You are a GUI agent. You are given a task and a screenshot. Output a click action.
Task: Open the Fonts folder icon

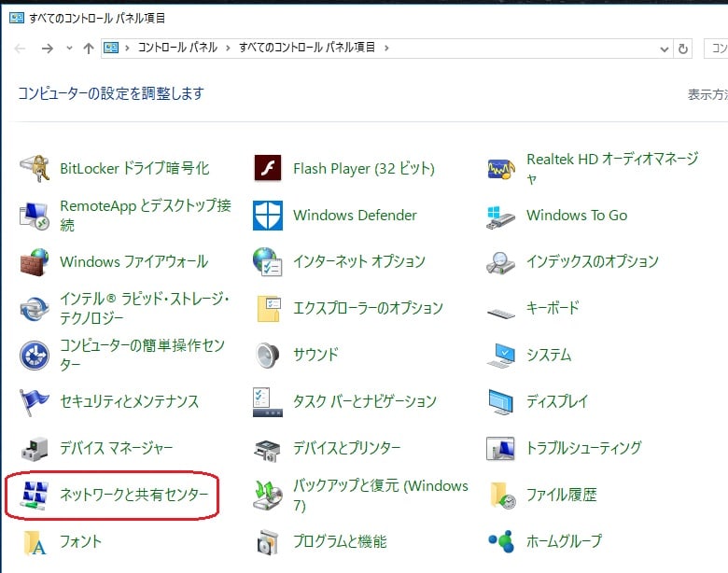35,543
